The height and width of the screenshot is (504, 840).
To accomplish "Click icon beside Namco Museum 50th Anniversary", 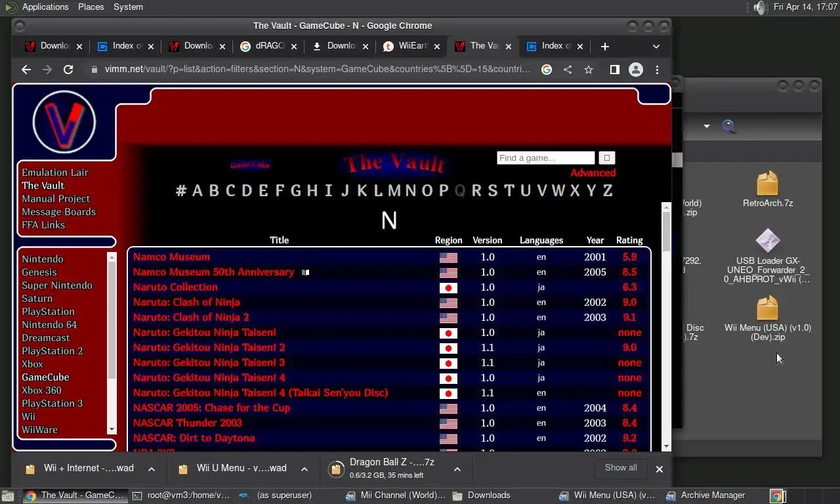I will pyautogui.click(x=305, y=272).
